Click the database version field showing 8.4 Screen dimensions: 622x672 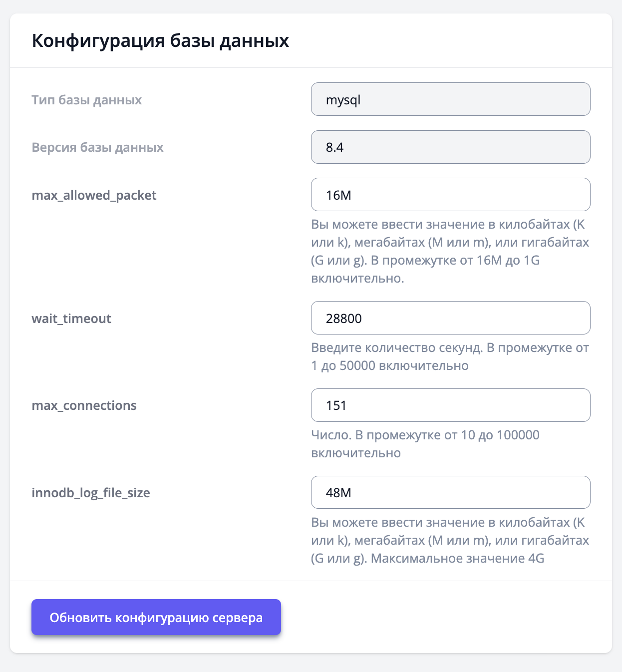click(450, 147)
